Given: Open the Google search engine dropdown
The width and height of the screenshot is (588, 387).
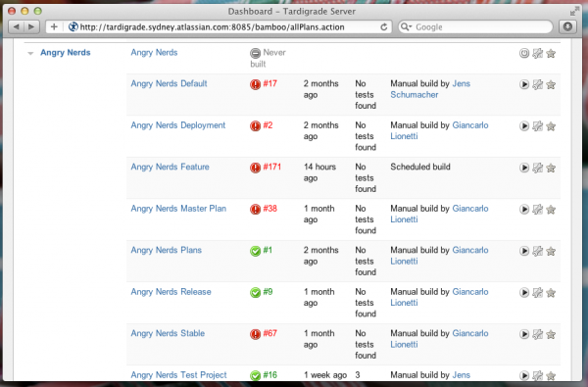Looking at the screenshot, I should click(x=406, y=27).
